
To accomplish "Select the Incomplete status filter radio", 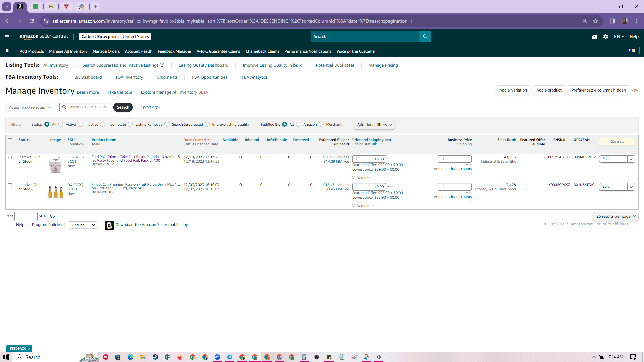I will (103, 124).
